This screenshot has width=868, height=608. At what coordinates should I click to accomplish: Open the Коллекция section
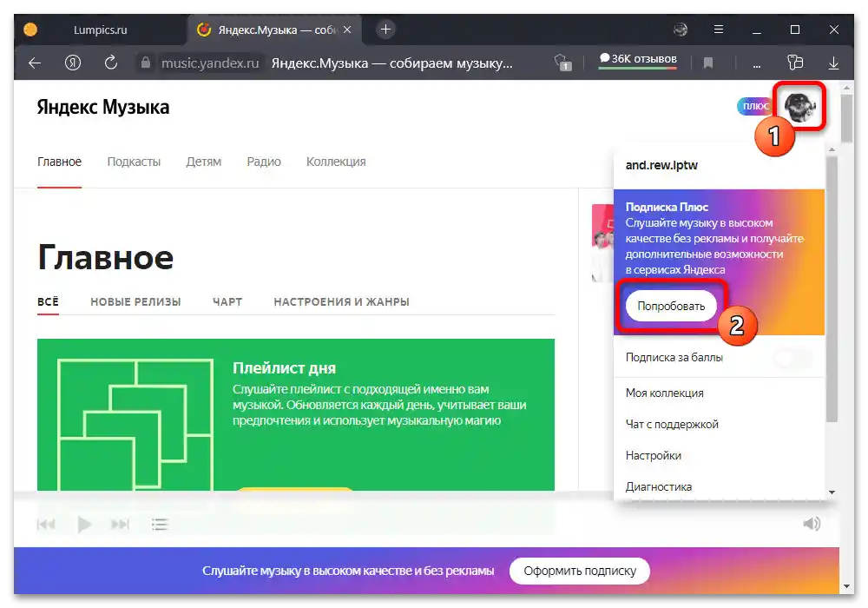coord(336,162)
